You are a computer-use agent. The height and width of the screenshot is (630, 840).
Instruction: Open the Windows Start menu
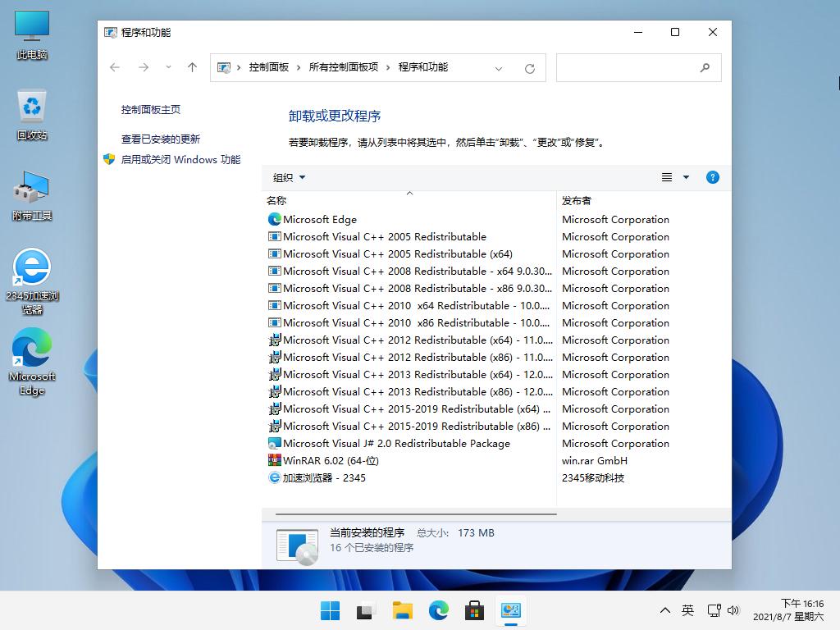(x=330, y=610)
